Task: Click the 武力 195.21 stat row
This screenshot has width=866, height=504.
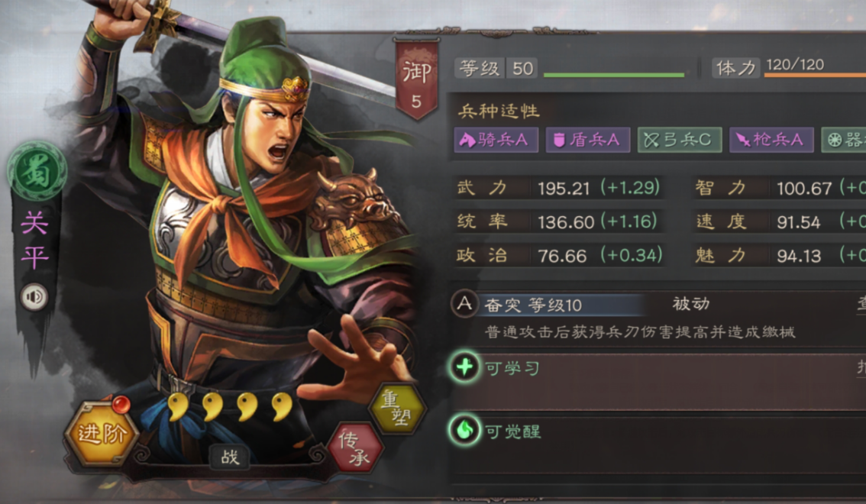Action: pos(559,189)
